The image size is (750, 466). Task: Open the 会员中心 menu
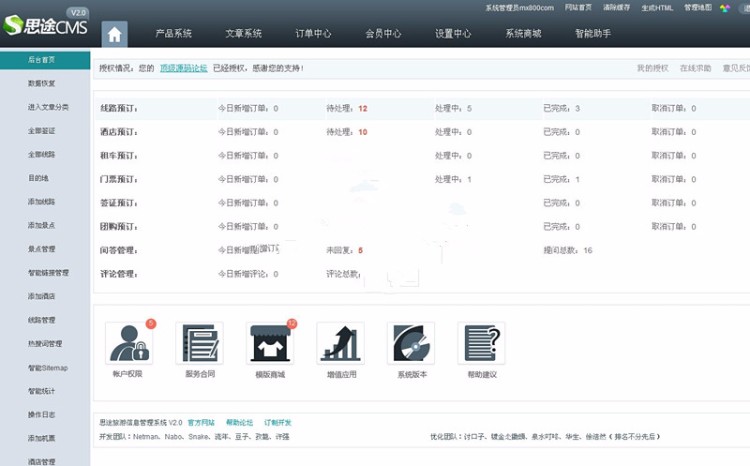pyautogui.click(x=383, y=33)
